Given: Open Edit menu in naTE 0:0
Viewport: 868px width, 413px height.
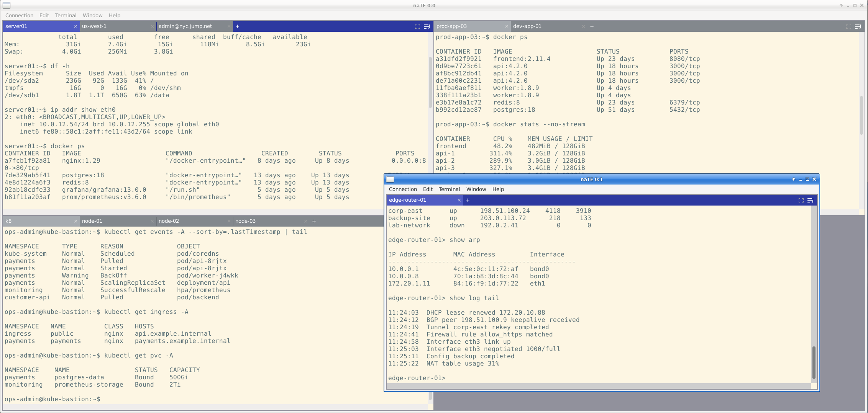Looking at the screenshot, I should (44, 16).
